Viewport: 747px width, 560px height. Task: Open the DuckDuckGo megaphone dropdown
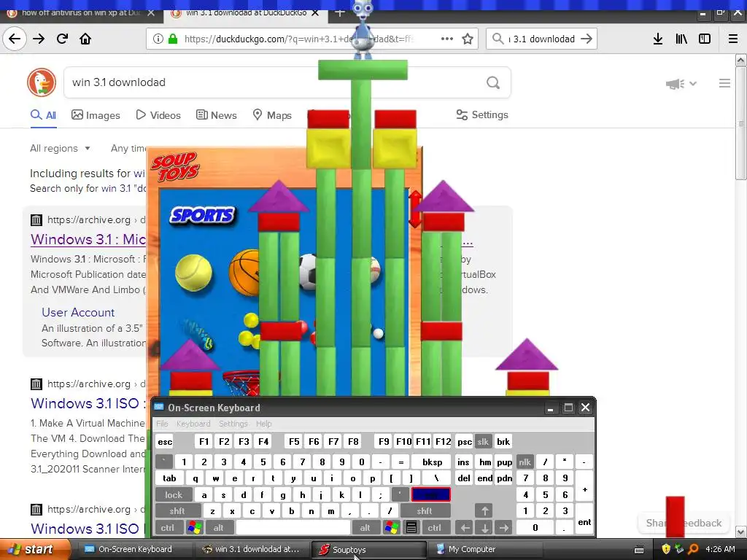681,84
